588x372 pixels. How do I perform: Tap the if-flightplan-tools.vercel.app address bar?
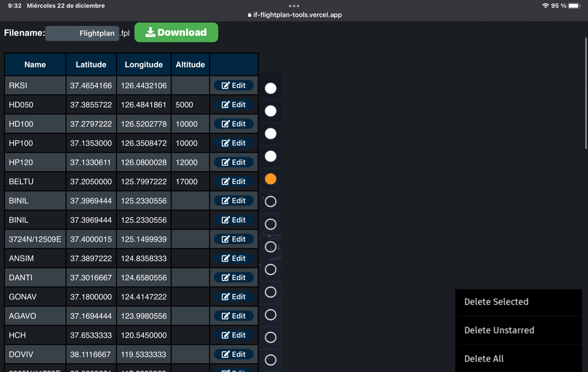(x=294, y=15)
